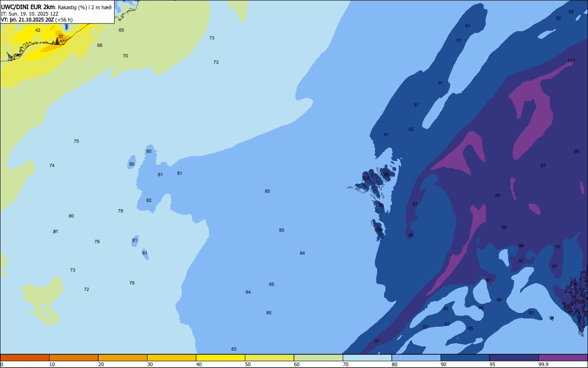Click the dark orange 0–10 legend swatch

tap(25, 357)
